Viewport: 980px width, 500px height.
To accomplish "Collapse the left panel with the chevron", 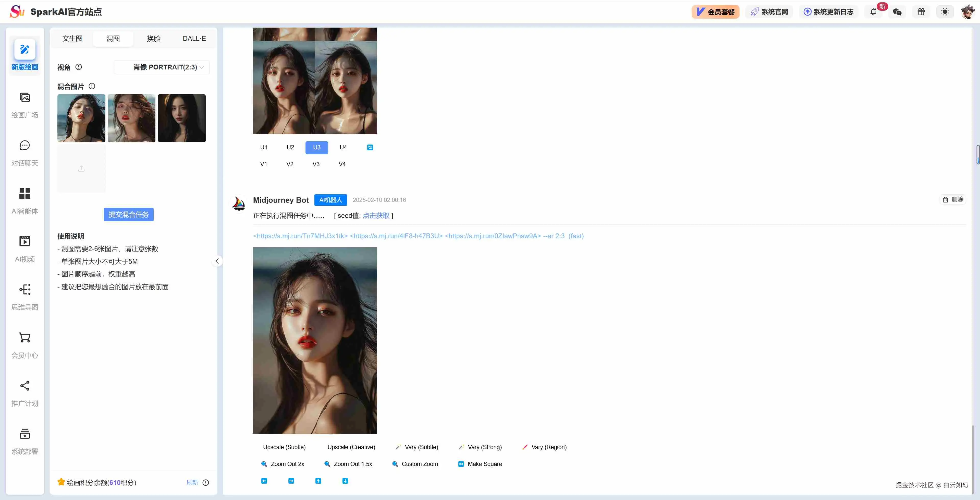I will point(217,261).
